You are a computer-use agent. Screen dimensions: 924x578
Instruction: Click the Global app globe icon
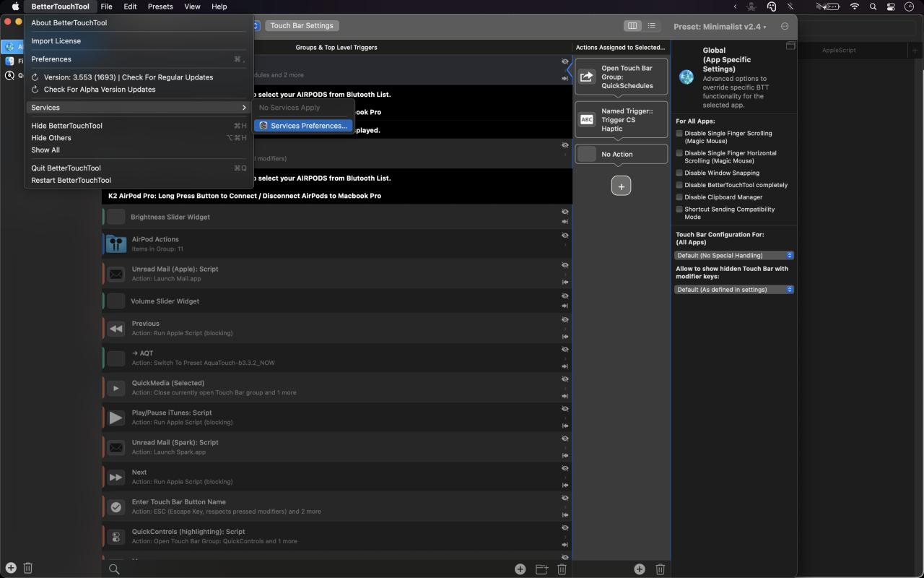(x=687, y=77)
